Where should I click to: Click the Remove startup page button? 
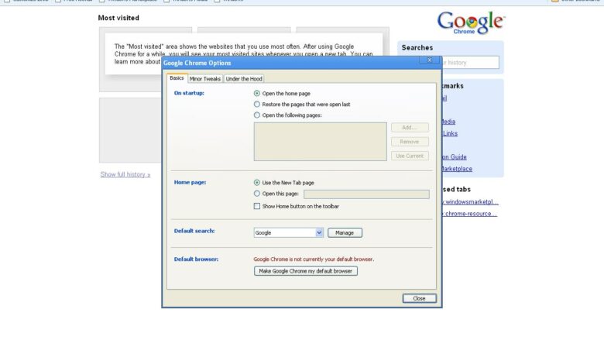tap(410, 142)
